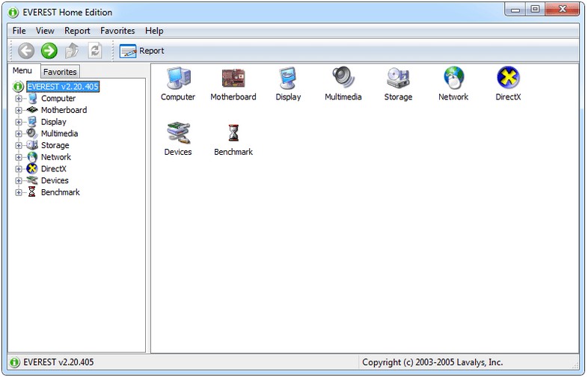Click the Multimedia tree node icon
The image size is (588, 377).
pos(32,133)
